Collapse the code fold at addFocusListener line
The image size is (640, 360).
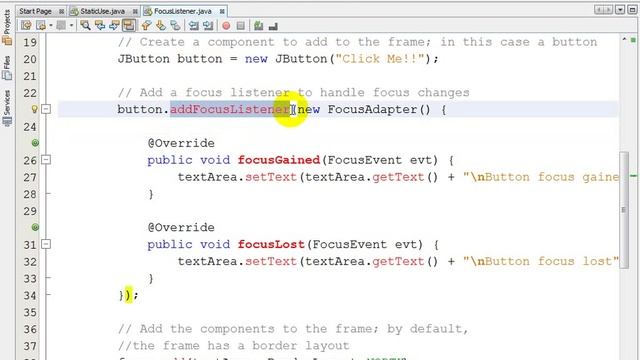(46, 109)
